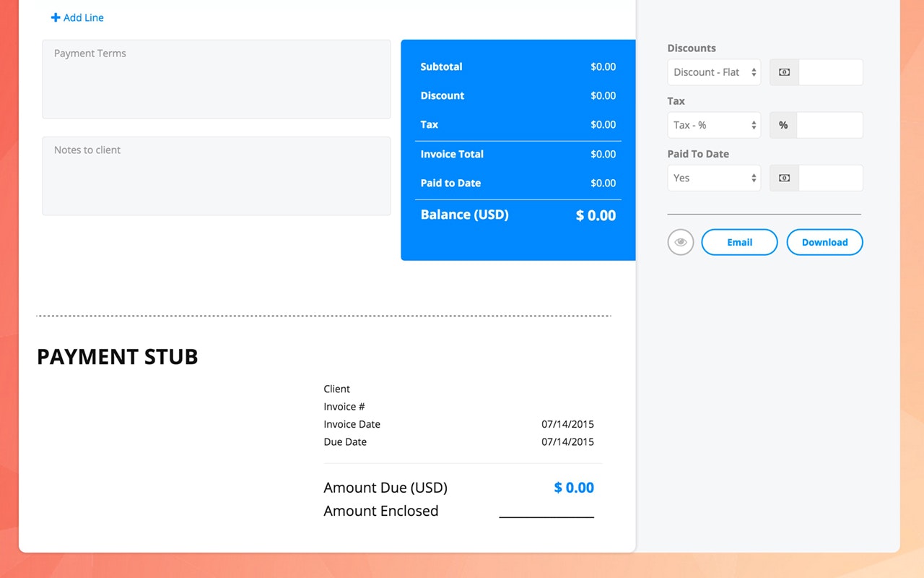Click inside the Notes to client box
The width and height of the screenshot is (924, 578).
(x=217, y=176)
